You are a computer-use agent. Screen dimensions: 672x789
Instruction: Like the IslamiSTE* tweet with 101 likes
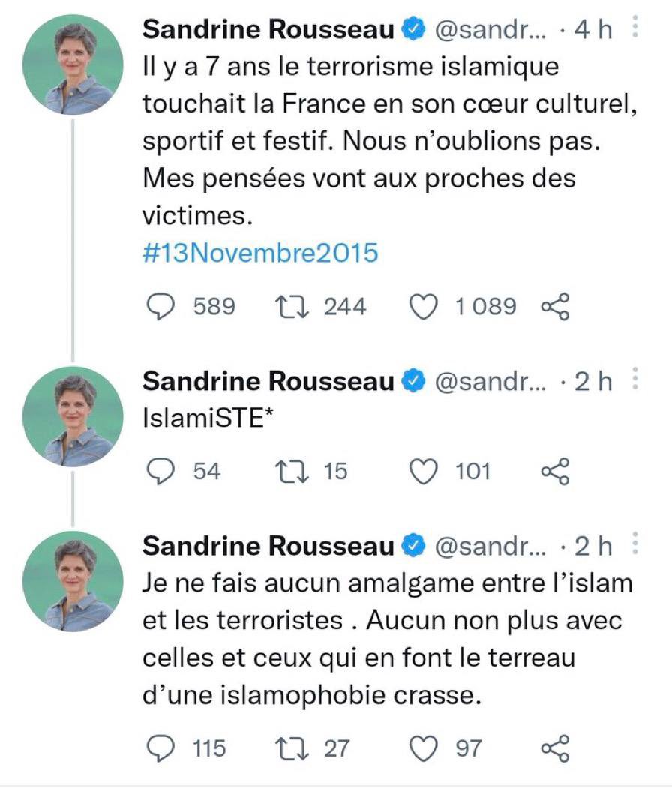coord(423,472)
